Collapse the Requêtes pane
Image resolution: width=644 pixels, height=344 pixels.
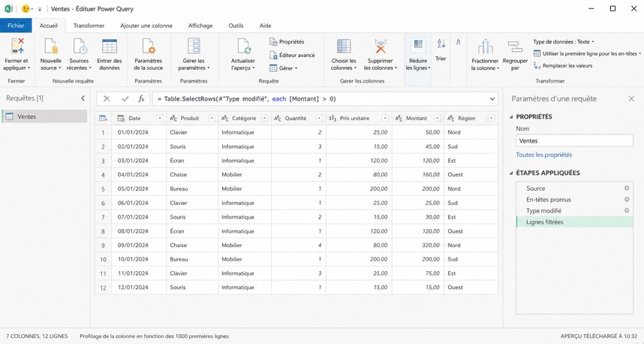(83, 98)
